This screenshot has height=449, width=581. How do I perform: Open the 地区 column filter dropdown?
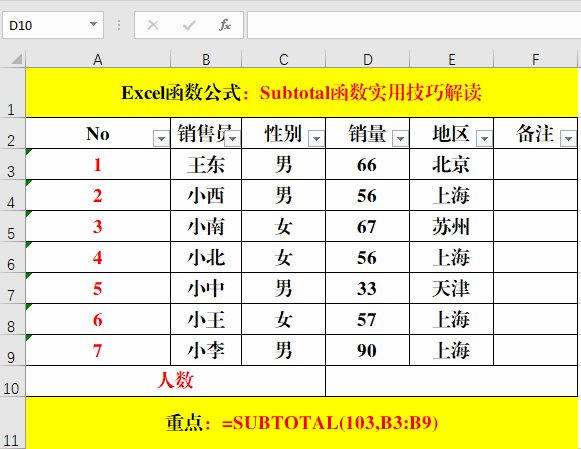pyautogui.click(x=484, y=139)
